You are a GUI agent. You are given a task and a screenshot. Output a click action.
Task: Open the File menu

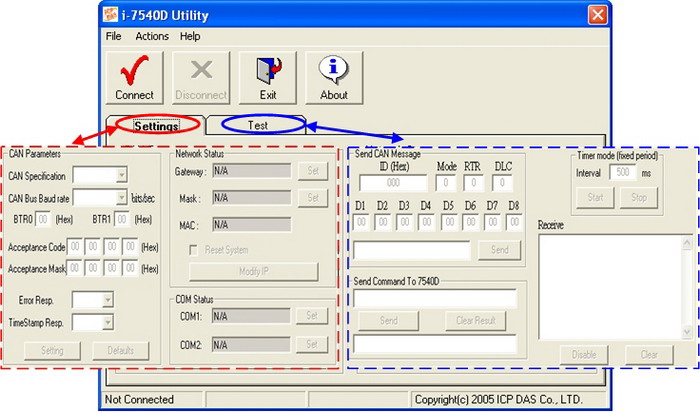tap(114, 36)
